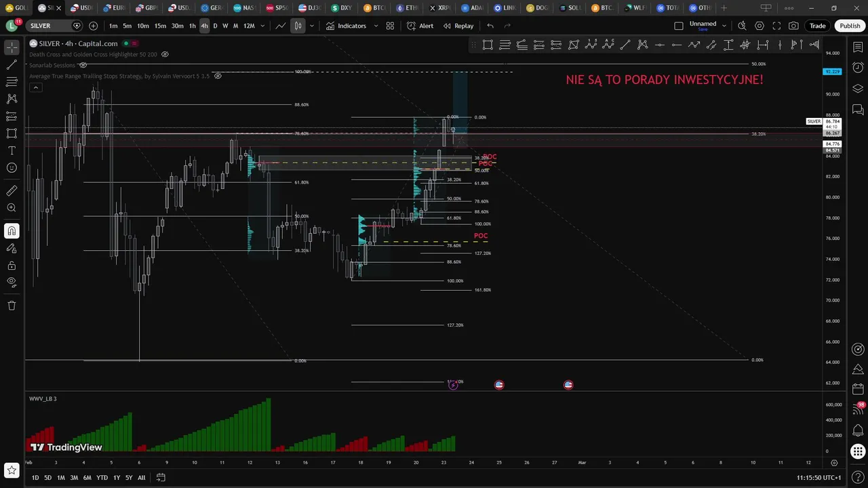Open the alerts clock panel icon
868x488 pixels.
coord(858,68)
